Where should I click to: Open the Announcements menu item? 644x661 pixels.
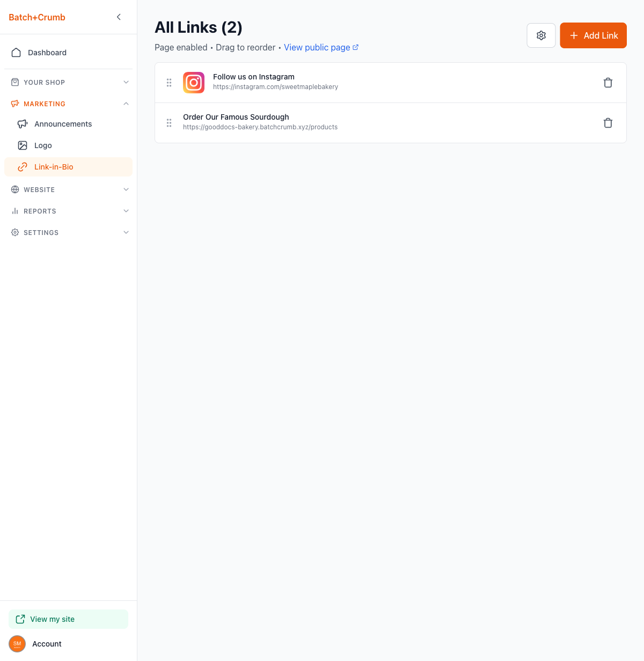coord(63,124)
